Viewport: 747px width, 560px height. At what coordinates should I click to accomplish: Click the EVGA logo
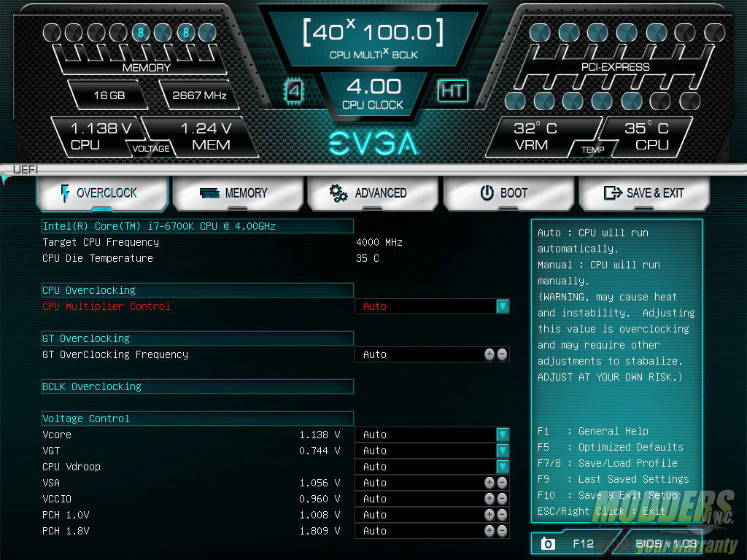pyautogui.click(x=374, y=144)
